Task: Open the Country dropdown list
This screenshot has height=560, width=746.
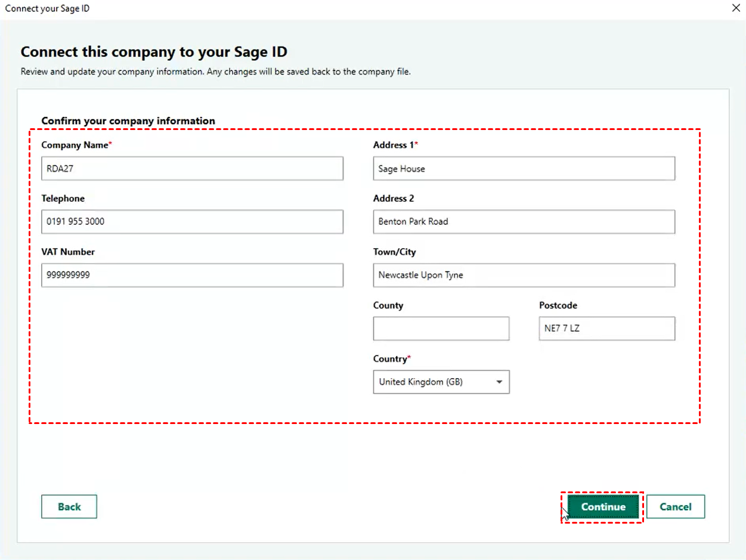Action: coord(441,382)
